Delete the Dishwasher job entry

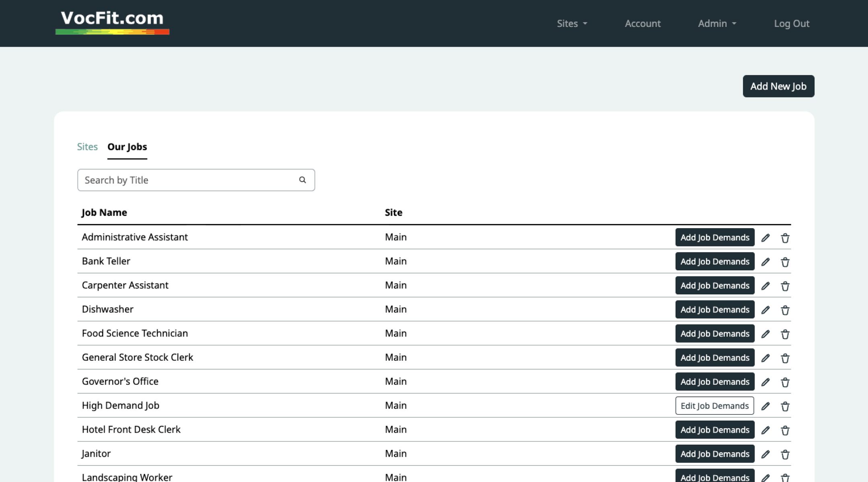coord(785,310)
